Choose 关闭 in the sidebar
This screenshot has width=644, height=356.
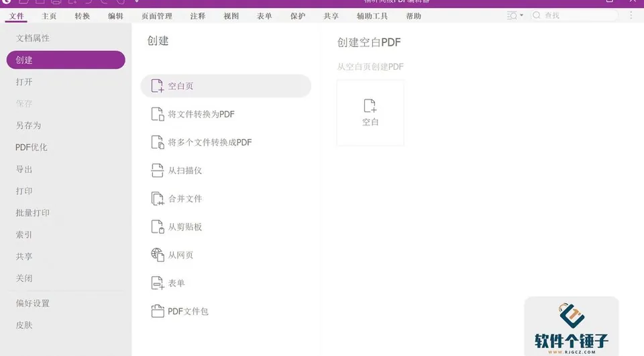66,278
